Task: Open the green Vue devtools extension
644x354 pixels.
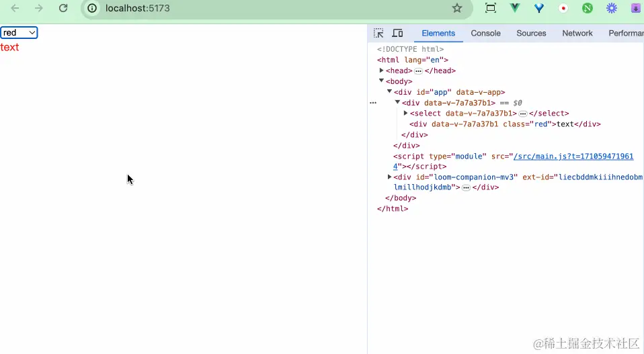Action: (x=515, y=8)
